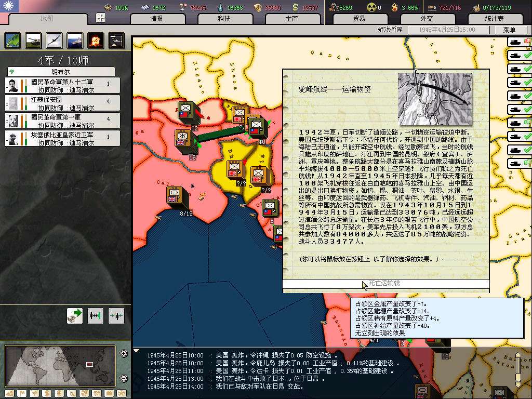The height and width of the screenshot is (399, 532).
Task: Click the merge units inward-arrows icon
Action: 116,315
